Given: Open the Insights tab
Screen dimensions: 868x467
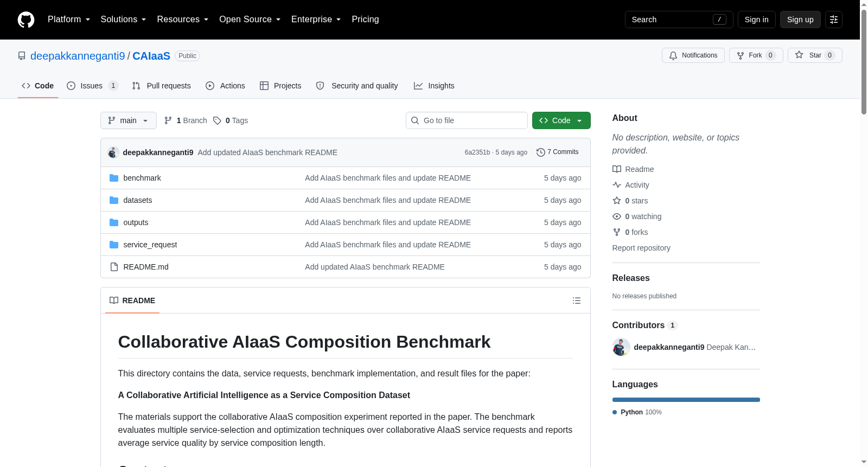Looking at the screenshot, I should click(x=434, y=86).
